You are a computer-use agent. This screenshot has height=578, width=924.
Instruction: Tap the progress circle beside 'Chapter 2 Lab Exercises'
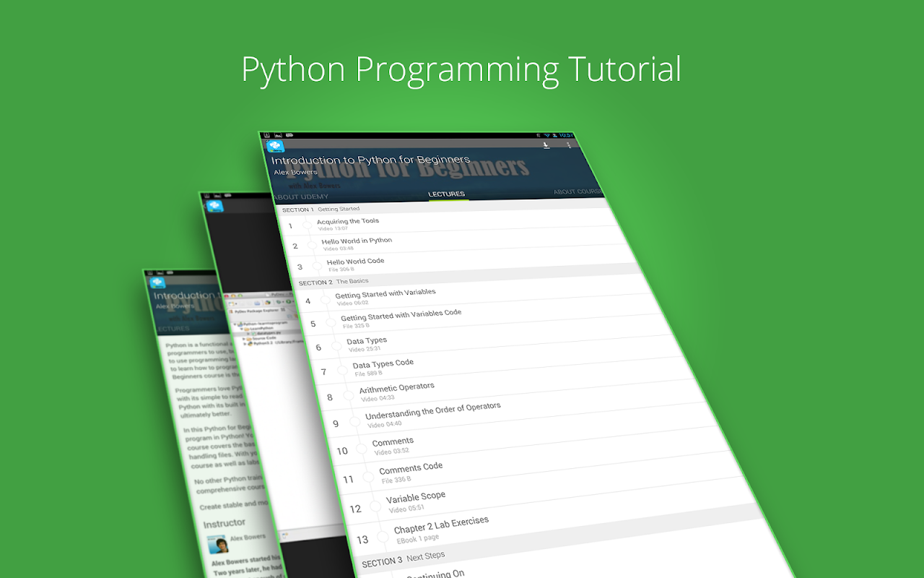[382, 536]
